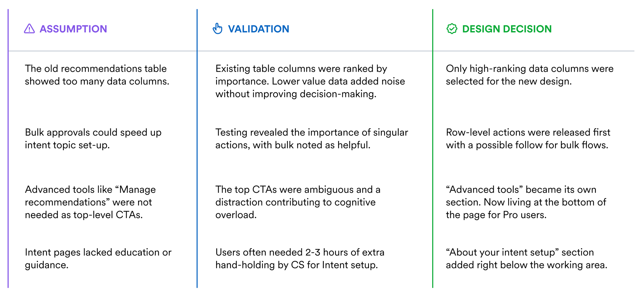Click 'Existing table columns were ranked' paragraph
This screenshot has height=293, width=644.
(x=310, y=81)
